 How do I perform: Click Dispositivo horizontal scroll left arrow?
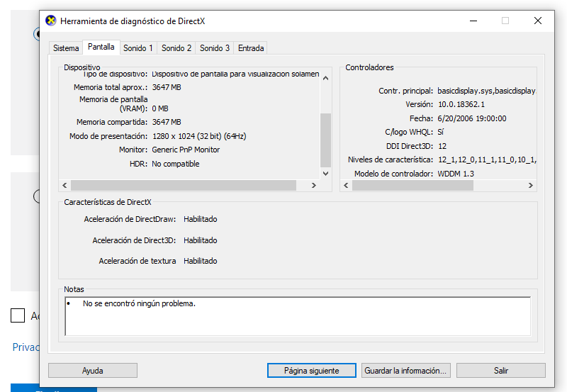[64, 185]
